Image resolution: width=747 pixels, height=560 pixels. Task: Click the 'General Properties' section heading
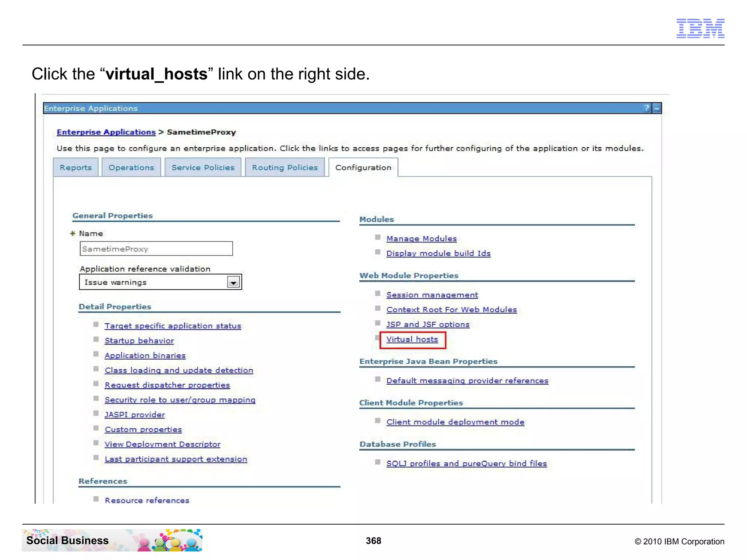point(112,215)
